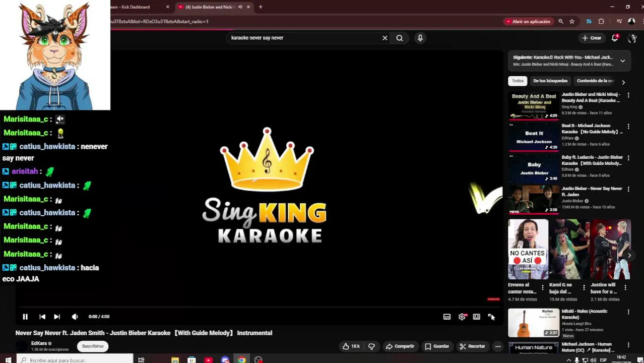Switch to the Kick Dashboard tab
This screenshot has height=363, width=644.
[136, 7]
